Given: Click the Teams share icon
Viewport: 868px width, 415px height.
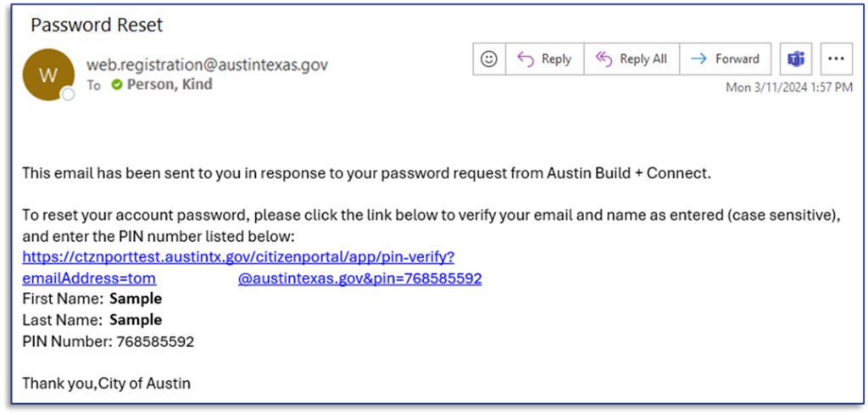Looking at the screenshot, I should 795,59.
